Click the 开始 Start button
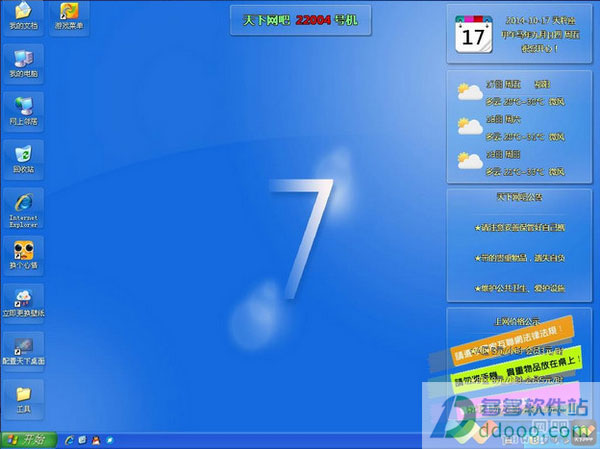Screen dimensions: 600x449 click(29, 440)
